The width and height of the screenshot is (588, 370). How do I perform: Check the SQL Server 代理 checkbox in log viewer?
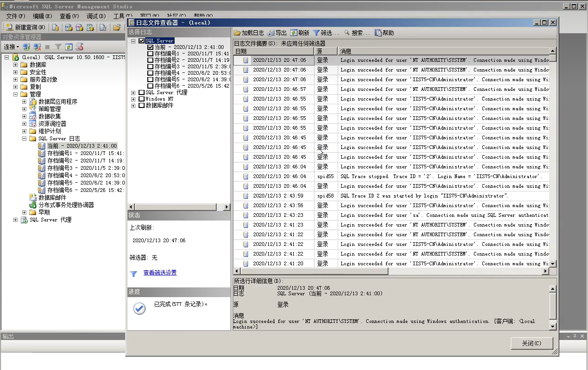click(141, 92)
